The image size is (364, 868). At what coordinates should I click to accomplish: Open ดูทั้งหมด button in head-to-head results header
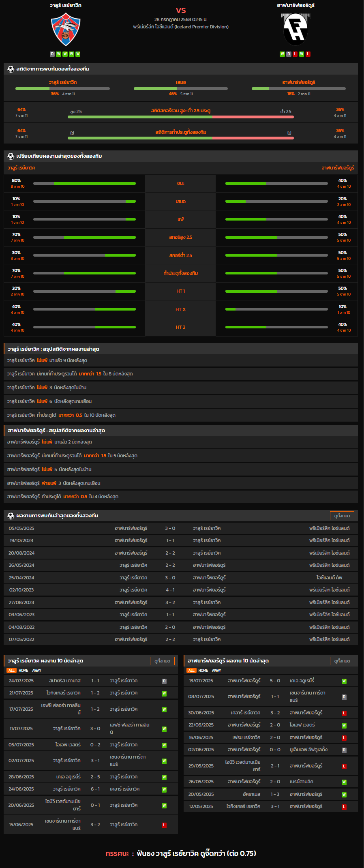(x=342, y=516)
